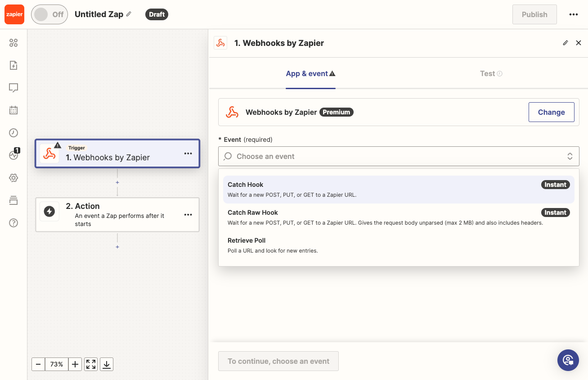Click the Webhooks icon in panel header

click(220, 43)
